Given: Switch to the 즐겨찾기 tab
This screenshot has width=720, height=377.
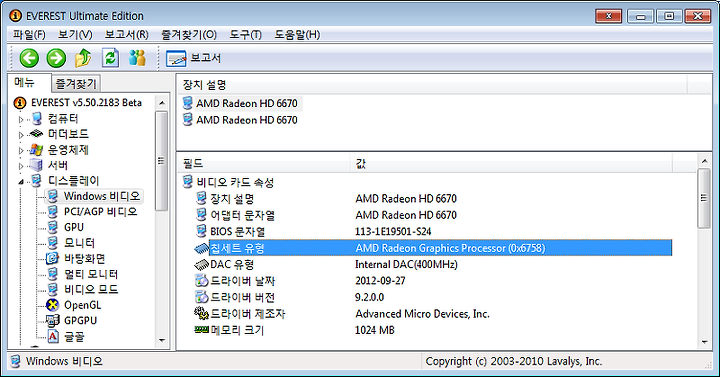Looking at the screenshot, I should [76, 84].
